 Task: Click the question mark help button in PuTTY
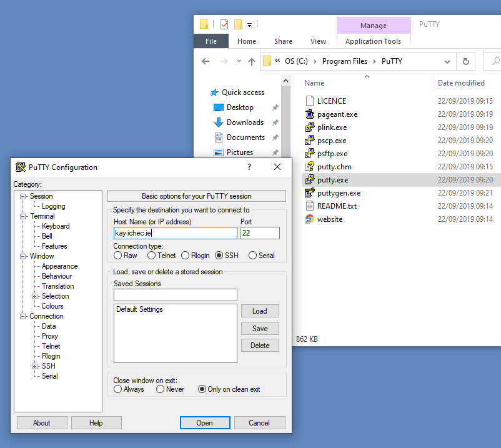click(x=249, y=167)
